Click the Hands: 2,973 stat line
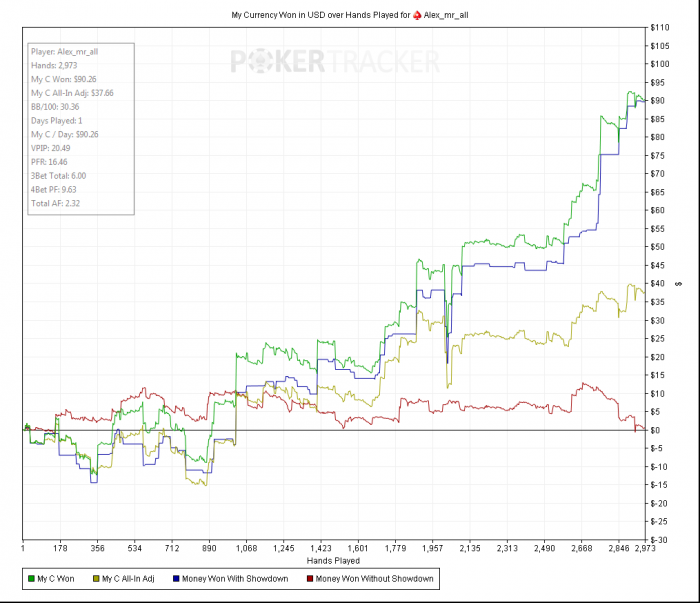 click(54, 66)
